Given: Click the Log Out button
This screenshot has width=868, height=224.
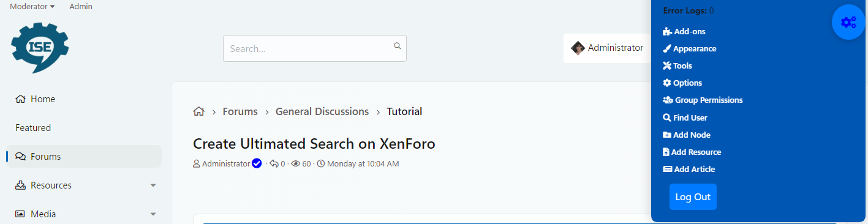Looking at the screenshot, I should pos(693,197).
